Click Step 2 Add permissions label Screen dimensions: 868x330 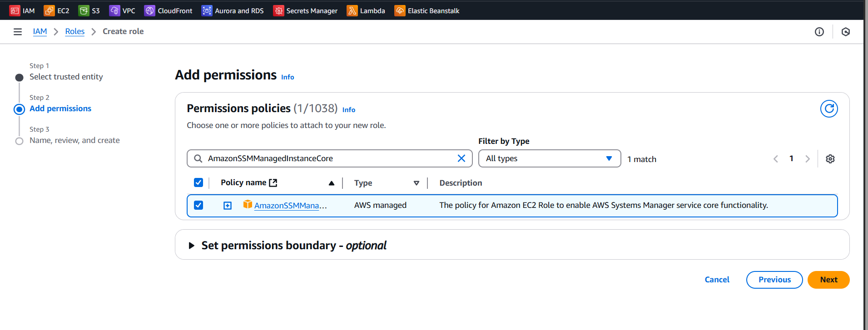coord(60,108)
